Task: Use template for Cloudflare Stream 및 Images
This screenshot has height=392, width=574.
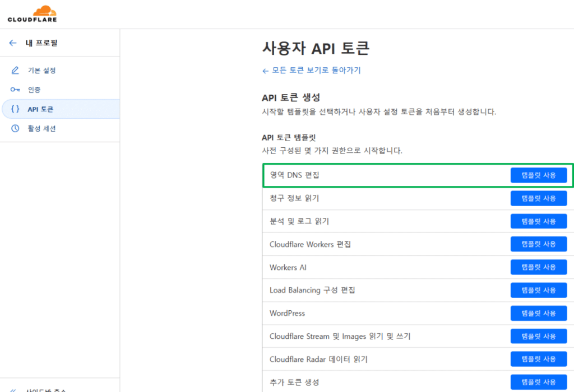Action: (539, 336)
